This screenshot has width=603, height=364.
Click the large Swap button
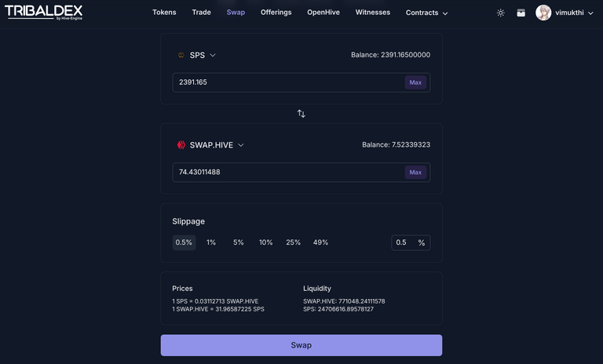(301, 345)
